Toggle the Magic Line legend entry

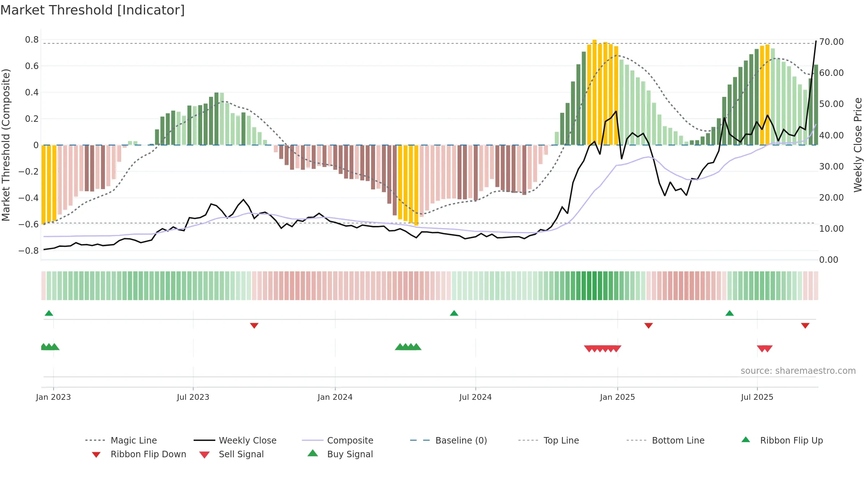point(121,440)
